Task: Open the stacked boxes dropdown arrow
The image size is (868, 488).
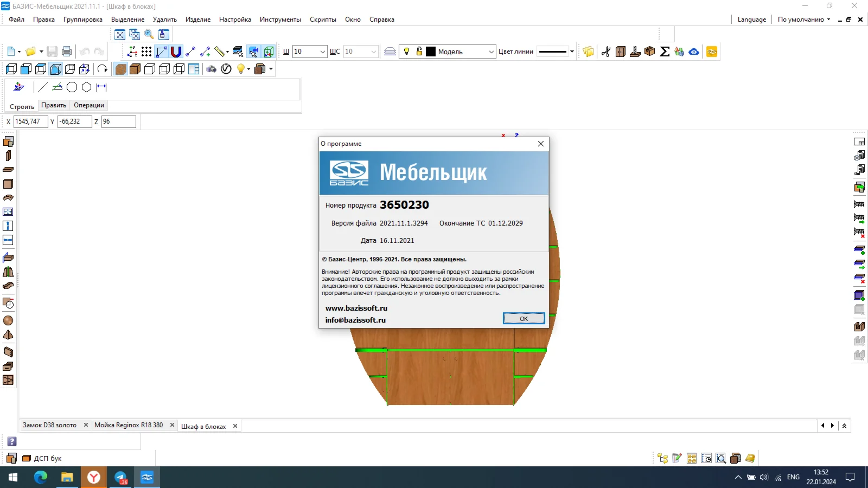Action: (x=271, y=69)
